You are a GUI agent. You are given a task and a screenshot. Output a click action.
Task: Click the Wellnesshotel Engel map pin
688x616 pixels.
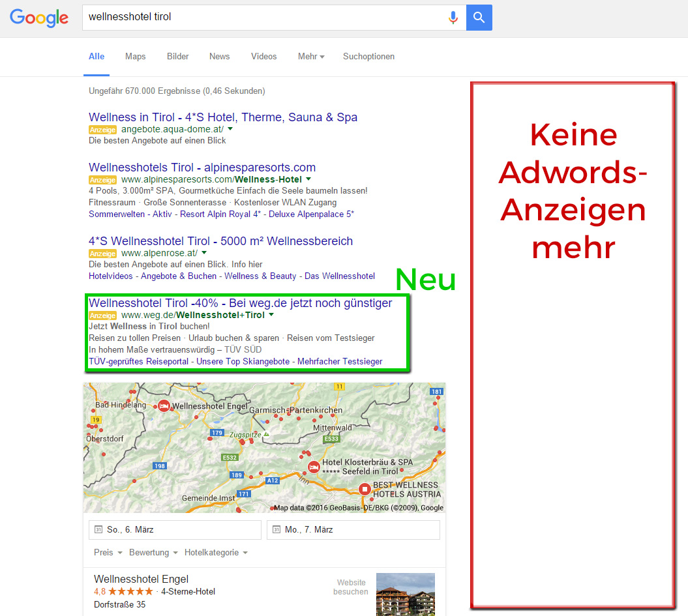coord(164,406)
